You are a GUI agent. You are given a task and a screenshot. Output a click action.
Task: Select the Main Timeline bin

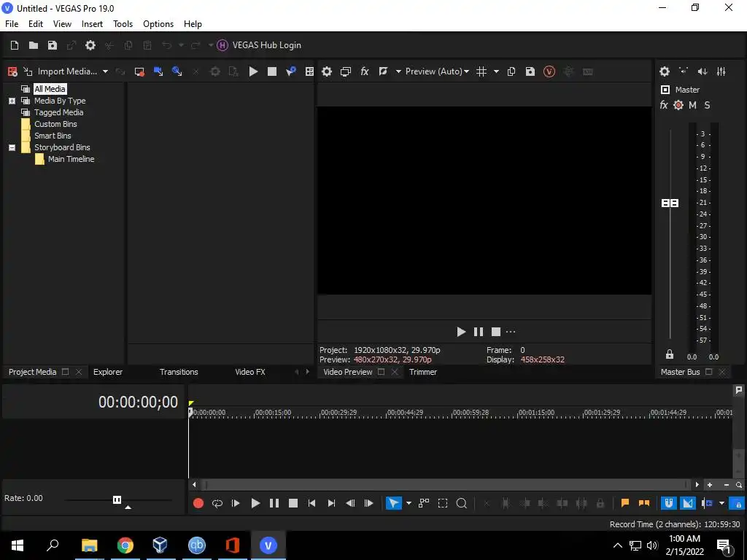coord(71,159)
